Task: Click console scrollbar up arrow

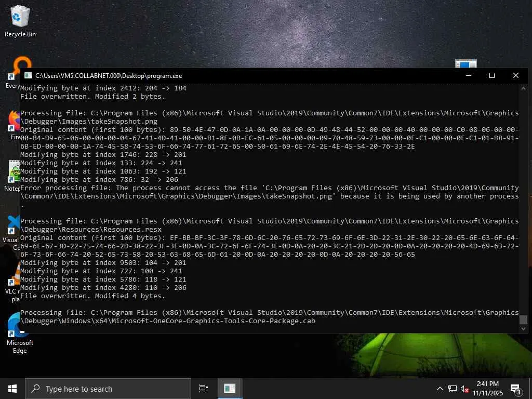Action: 523,88
